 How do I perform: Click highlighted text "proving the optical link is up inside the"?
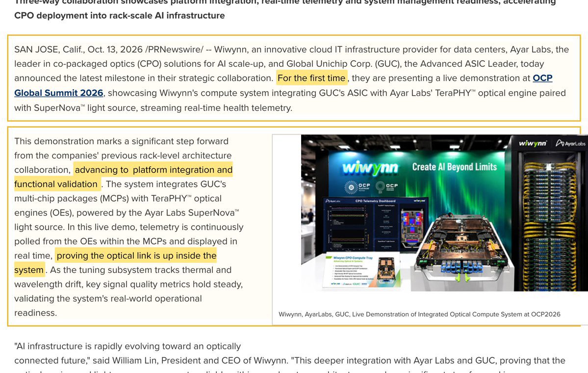tap(136, 256)
